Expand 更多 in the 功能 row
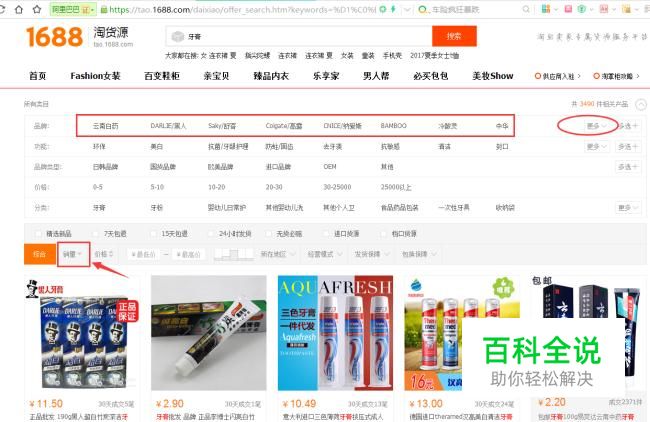This screenshot has height=422, width=650. pyautogui.click(x=597, y=146)
